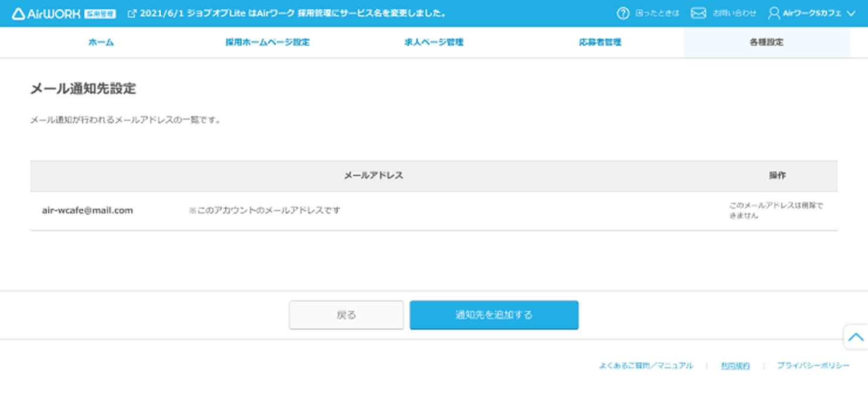Image resolution: width=868 pixels, height=393 pixels.
Task: Click the user account avatar icon
Action: [x=774, y=13]
